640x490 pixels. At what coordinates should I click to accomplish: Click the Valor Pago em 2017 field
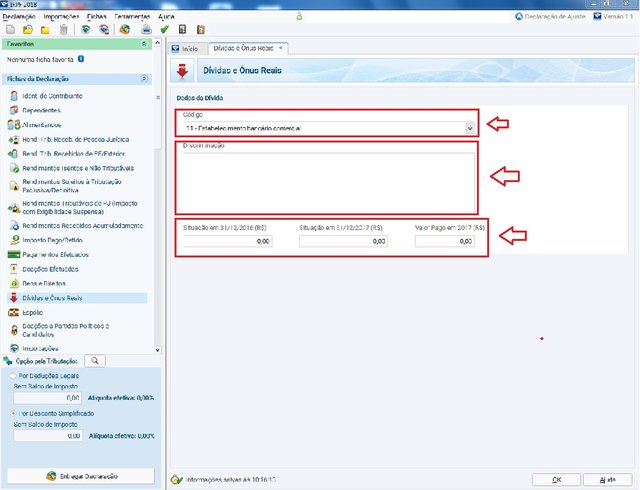coord(445,241)
